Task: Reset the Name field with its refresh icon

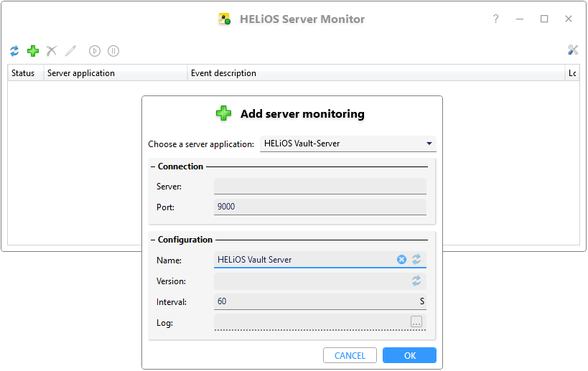Action: click(416, 260)
